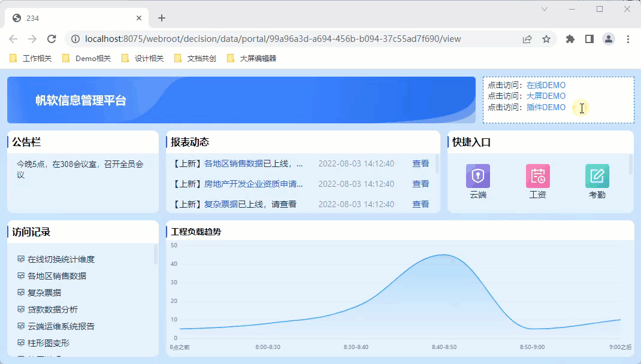Open the browser Extensions puzzle icon
Image resolution: width=641 pixels, height=364 pixels.
pyautogui.click(x=570, y=39)
